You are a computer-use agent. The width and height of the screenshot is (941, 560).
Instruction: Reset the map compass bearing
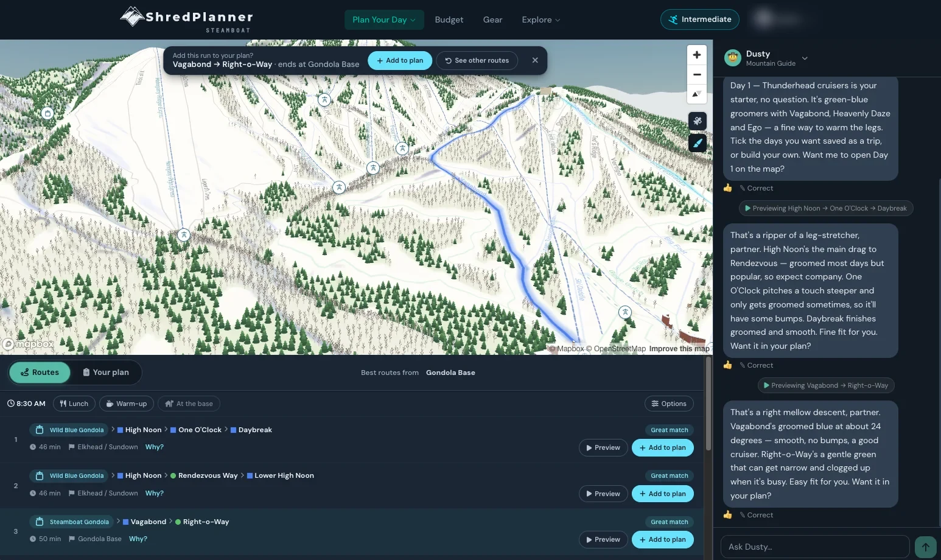click(697, 94)
